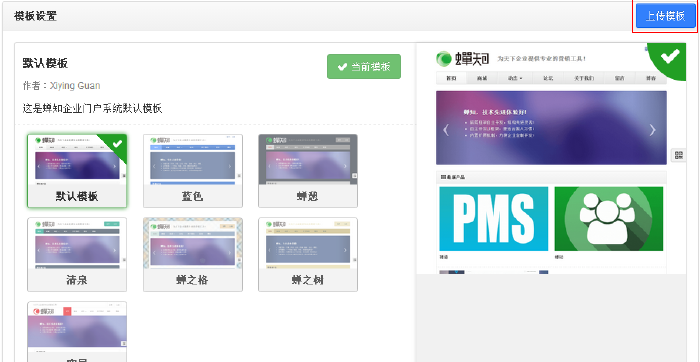Image resolution: width=700 pixels, height=362 pixels.
Task: Pick the 蝉之格 patterned theme
Action: coord(193,254)
